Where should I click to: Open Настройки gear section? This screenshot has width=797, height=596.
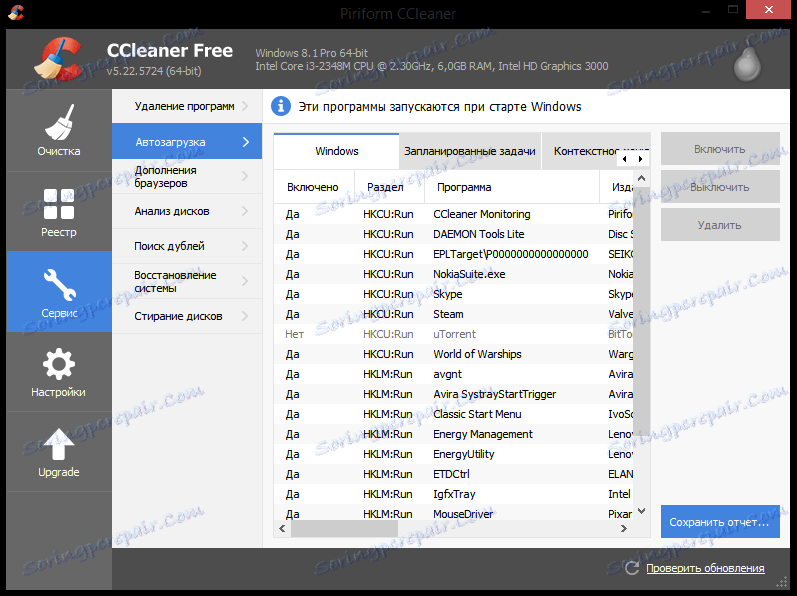pos(59,371)
